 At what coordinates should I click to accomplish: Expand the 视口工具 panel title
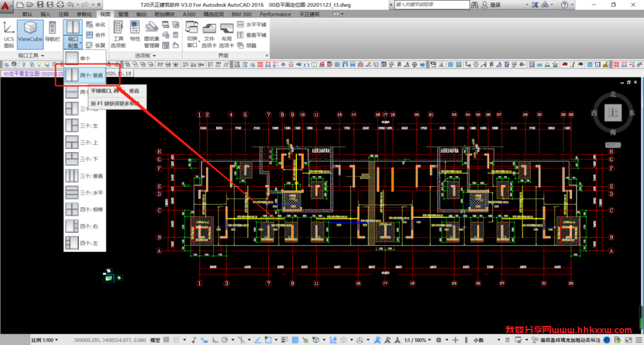click(31, 56)
